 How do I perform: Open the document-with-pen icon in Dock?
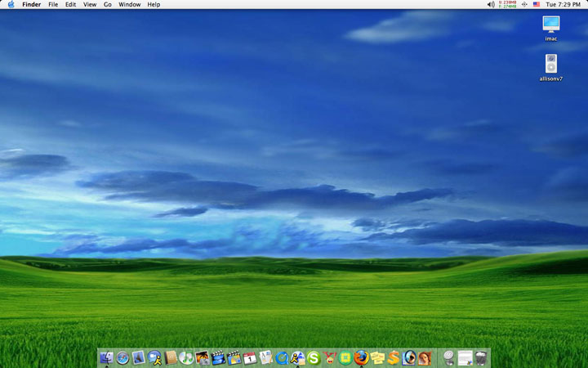click(266, 358)
